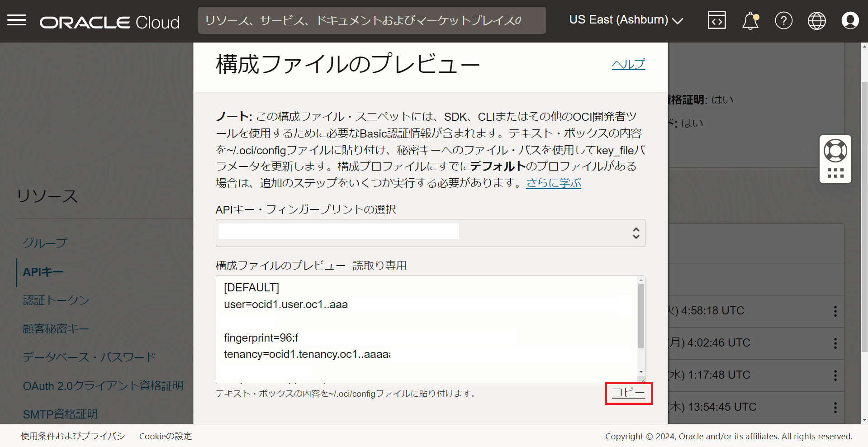Open actions menu for 1:17:48 UTC row
Viewport: 868px width, 447px height.
coord(835,376)
